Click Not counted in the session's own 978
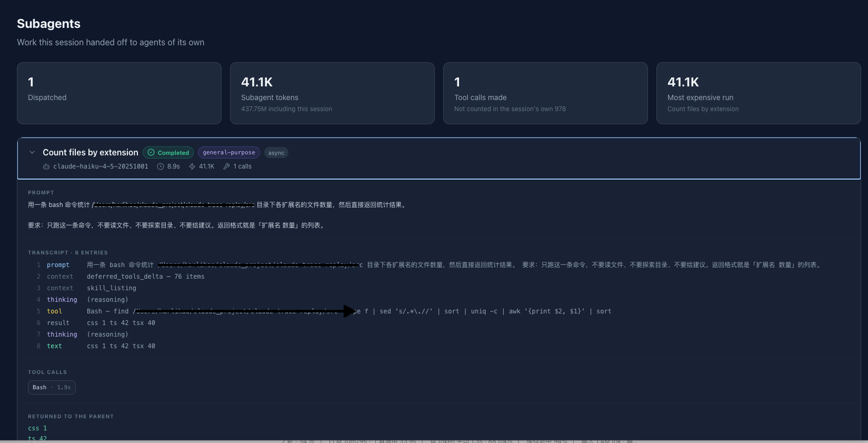Image resolution: width=868 pixels, height=443 pixels. (510, 109)
